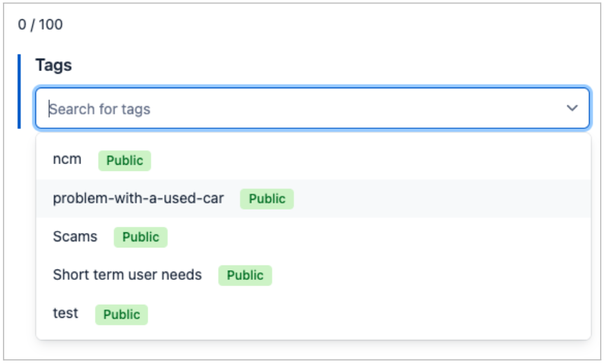Screen dimensions: 605x364
Task: Click the empty area right of the ncm badge
Action: 366,161
